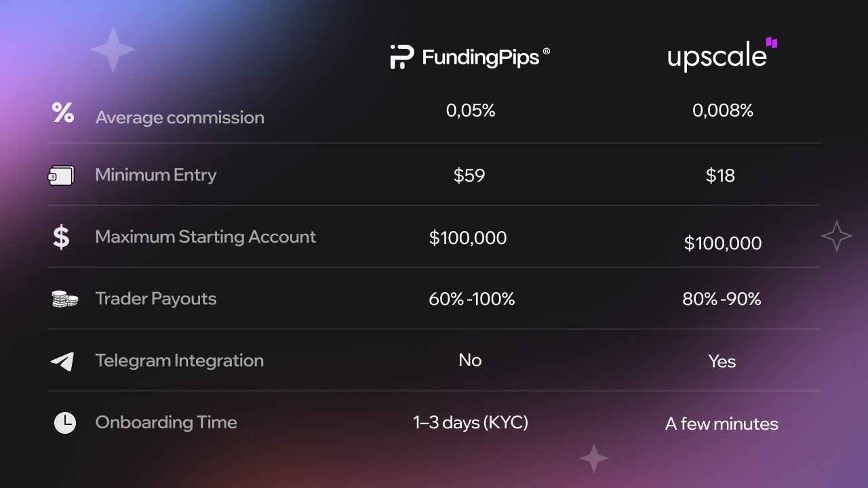This screenshot has width=868, height=488.
Task: Click the upscale brand name header
Action: click(717, 57)
